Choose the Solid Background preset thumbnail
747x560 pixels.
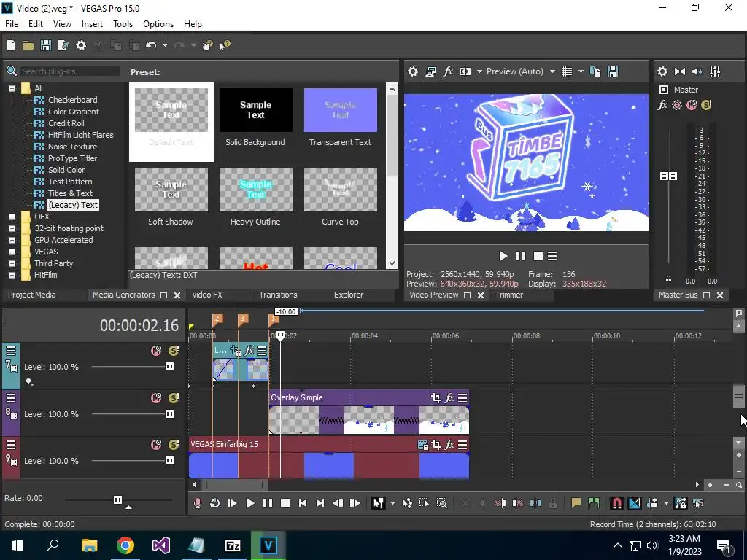tap(255, 110)
